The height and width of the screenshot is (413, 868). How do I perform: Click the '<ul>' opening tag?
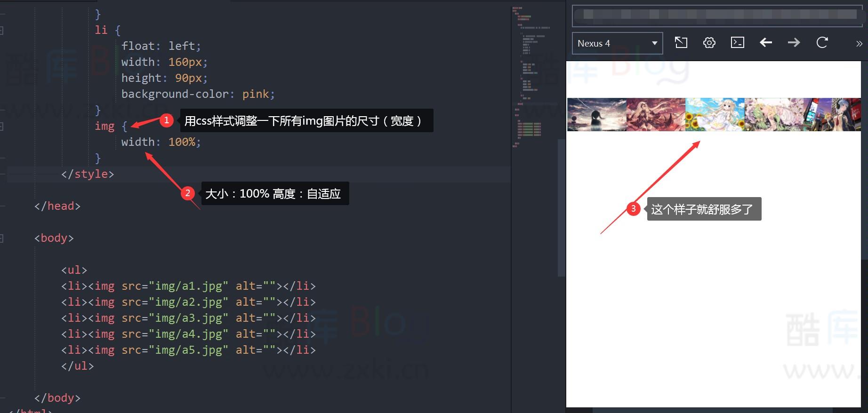point(74,270)
